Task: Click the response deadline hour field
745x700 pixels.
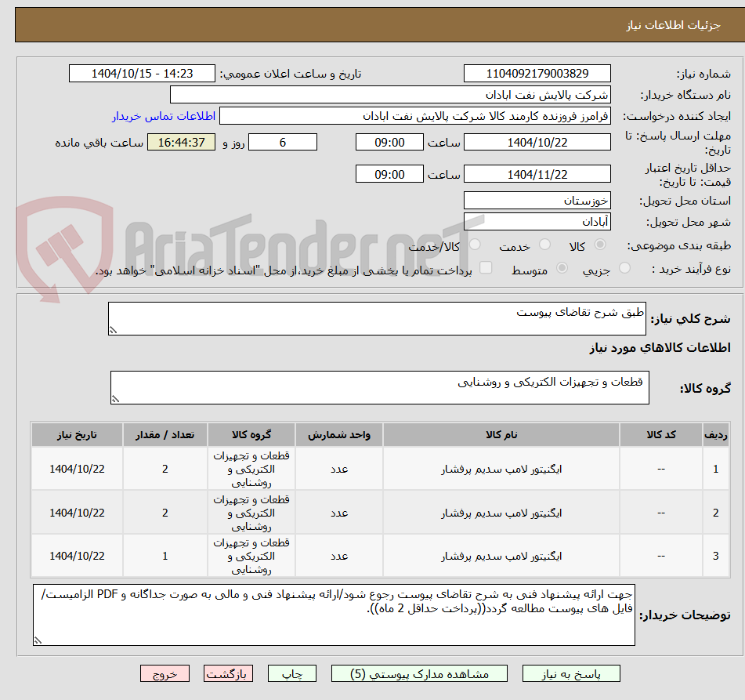Action: coord(389,142)
